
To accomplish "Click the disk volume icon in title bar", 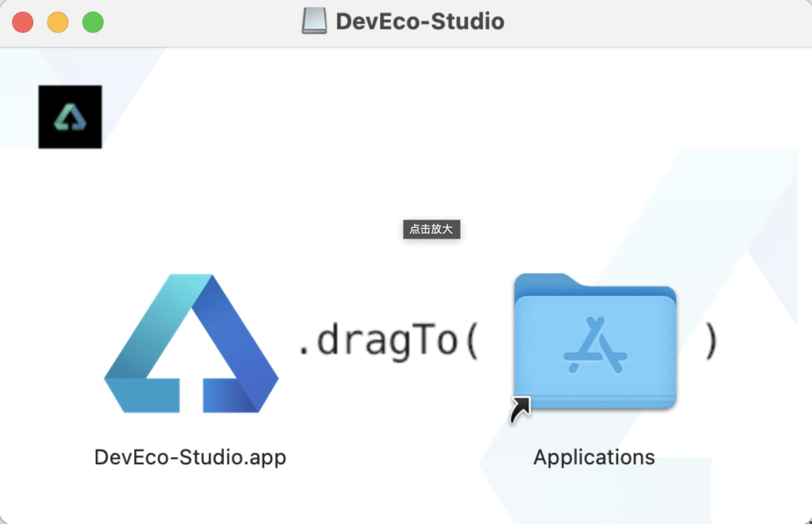I will point(314,21).
